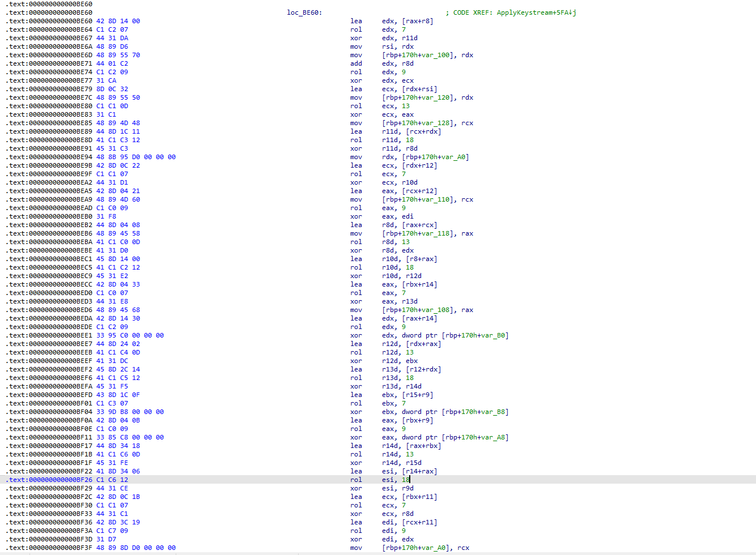
Task: Click the operand [rax+rbx]
Action: 423,446
